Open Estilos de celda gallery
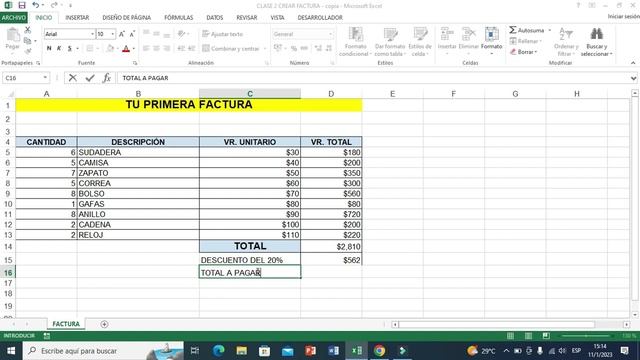The image size is (640, 360). (x=420, y=42)
